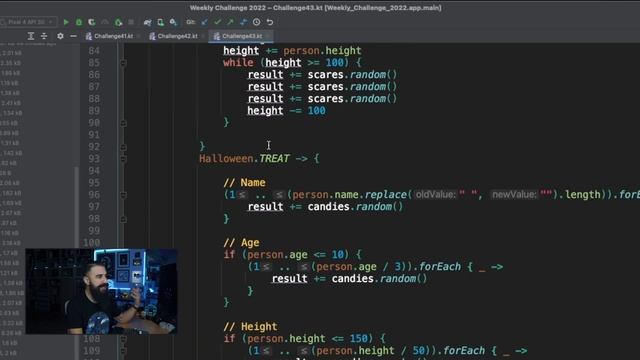Open project panel gear options

click(60, 36)
